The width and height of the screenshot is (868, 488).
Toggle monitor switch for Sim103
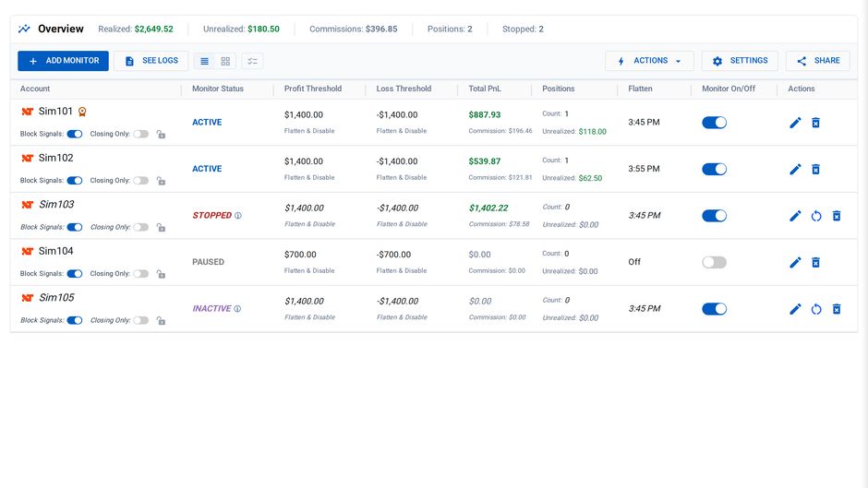coord(714,216)
